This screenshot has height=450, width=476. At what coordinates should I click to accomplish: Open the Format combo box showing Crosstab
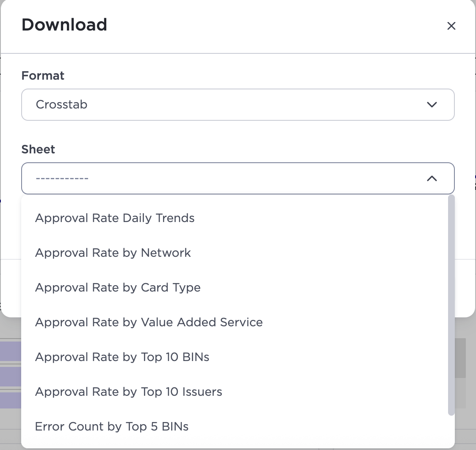click(x=238, y=105)
